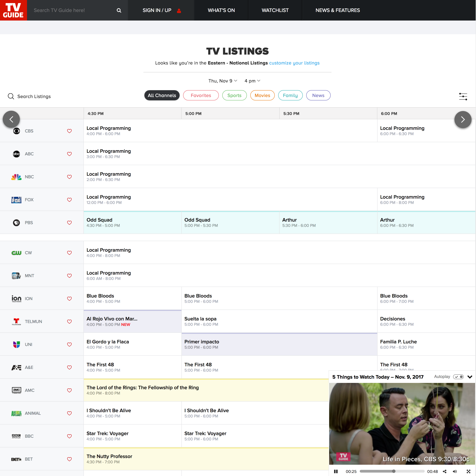Open the WATCHLIST menu item
Image resolution: width=476 pixels, height=476 pixels.
[275, 10]
